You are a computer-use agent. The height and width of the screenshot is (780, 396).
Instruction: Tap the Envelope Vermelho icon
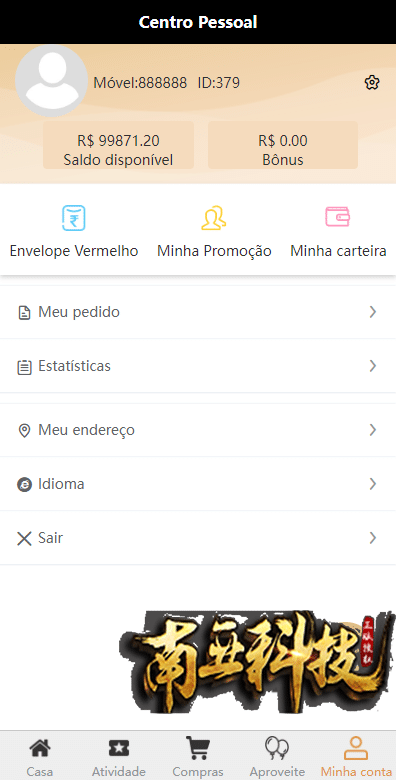click(x=74, y=218)
